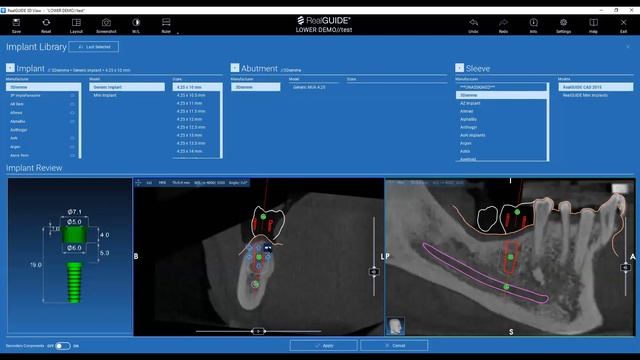The image size is (640, 360).
Task: Click the green crown marker in the panoramic view
Action: tap(517, 212)
